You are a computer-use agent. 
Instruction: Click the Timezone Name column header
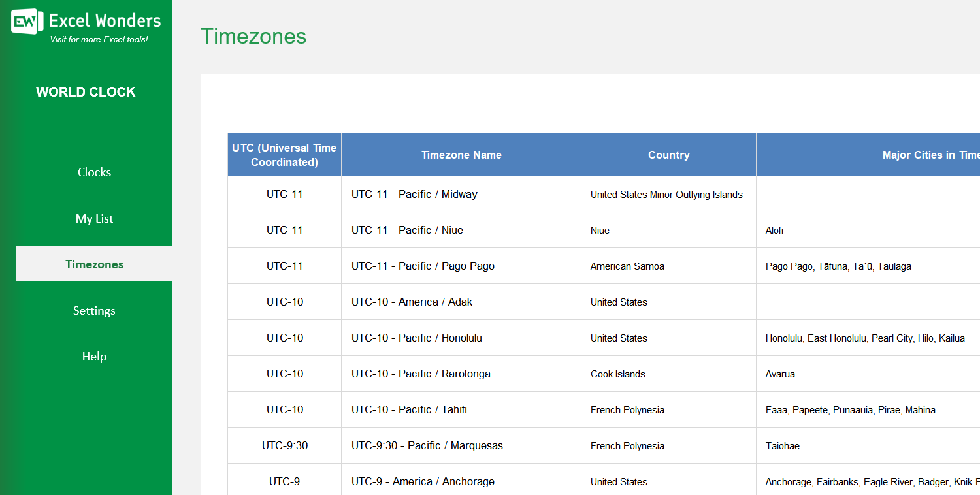[x=461, y=155]
